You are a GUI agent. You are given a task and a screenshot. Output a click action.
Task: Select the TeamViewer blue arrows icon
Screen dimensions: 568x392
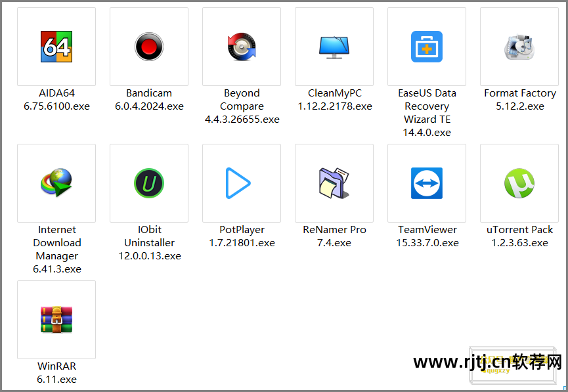(x=427, y=183)
